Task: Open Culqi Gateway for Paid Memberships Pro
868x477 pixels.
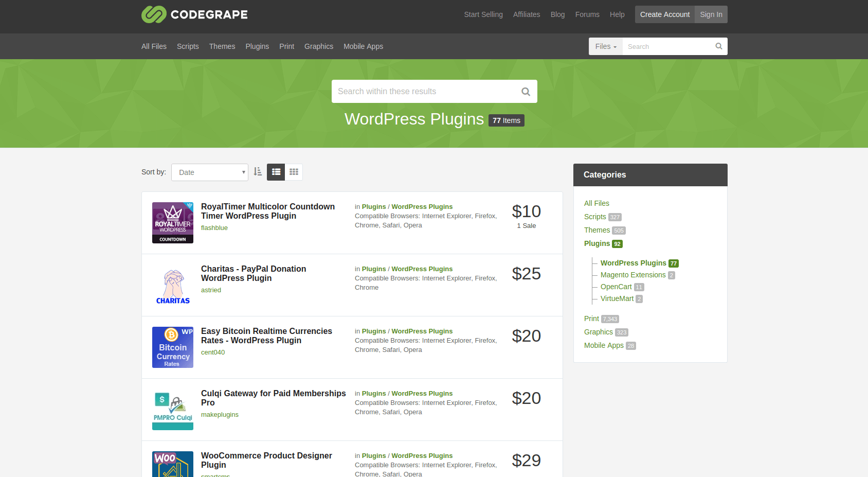Action: 274,398
